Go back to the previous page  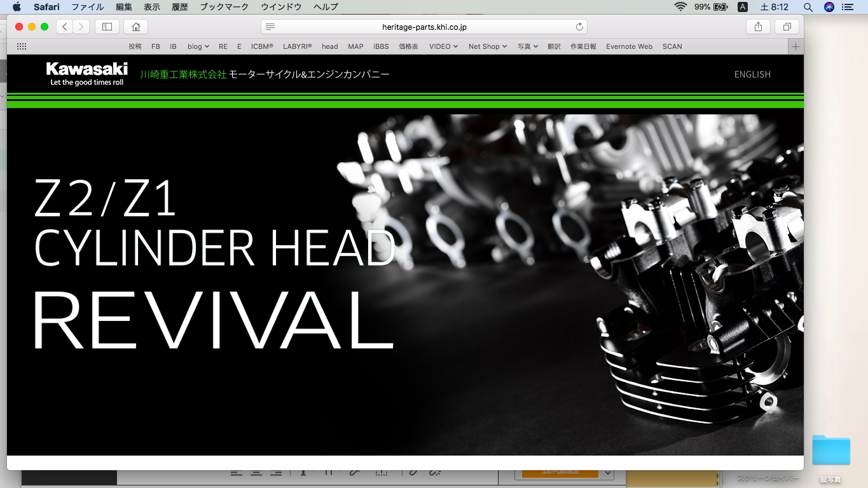(x=65, y=27)
